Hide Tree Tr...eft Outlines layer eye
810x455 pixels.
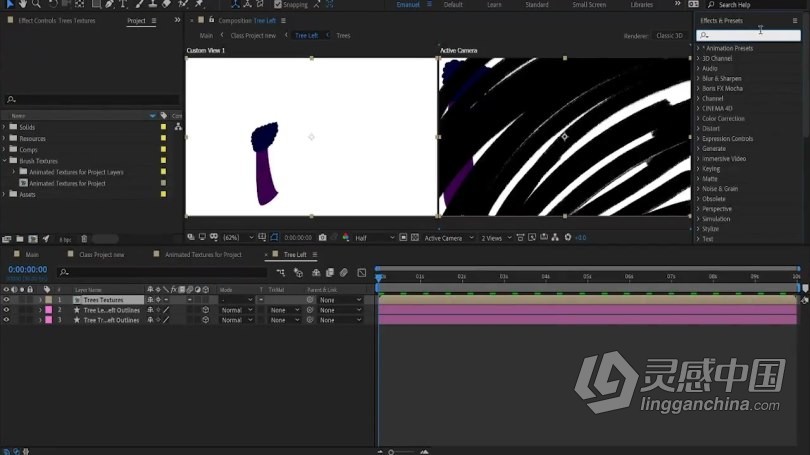point(6,320)
